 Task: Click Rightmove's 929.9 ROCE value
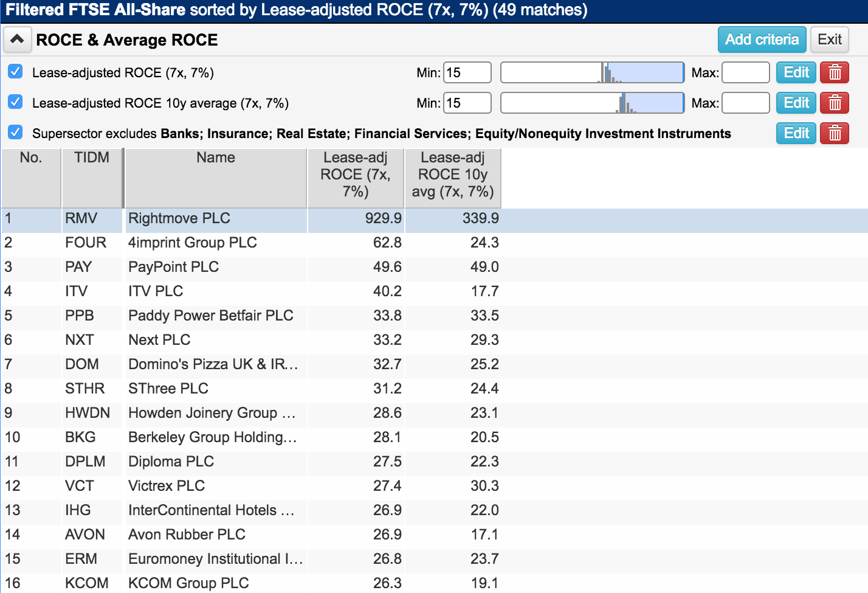pos(383,218)
